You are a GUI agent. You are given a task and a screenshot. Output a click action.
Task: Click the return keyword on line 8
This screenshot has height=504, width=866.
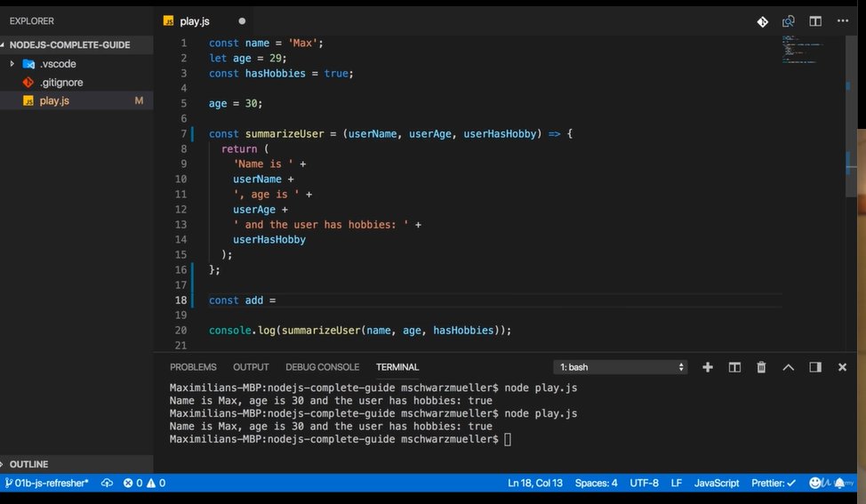point(239,149)
